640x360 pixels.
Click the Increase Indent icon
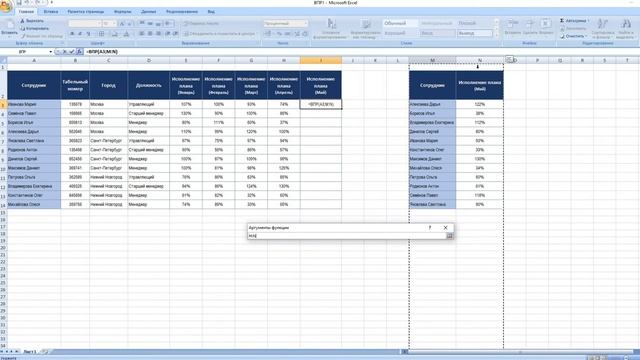[x=175, y=33]
